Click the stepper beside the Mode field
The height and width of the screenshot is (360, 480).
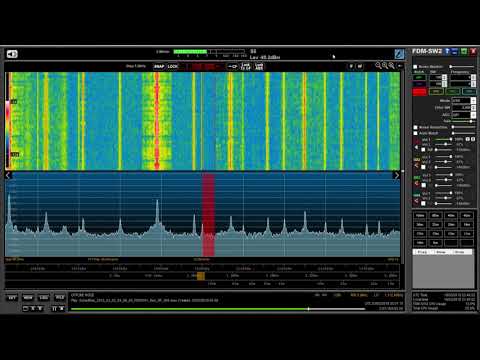click(473, 100)
